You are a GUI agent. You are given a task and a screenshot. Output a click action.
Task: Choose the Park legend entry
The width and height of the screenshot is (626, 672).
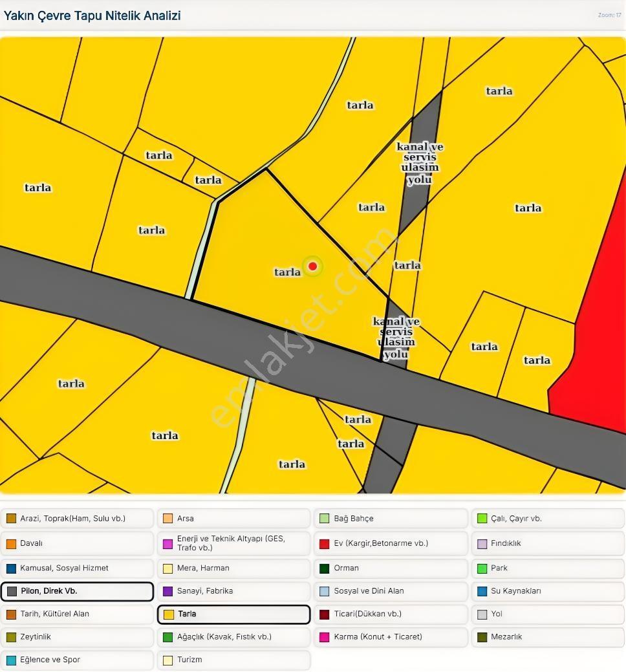[x=548, y=569]
